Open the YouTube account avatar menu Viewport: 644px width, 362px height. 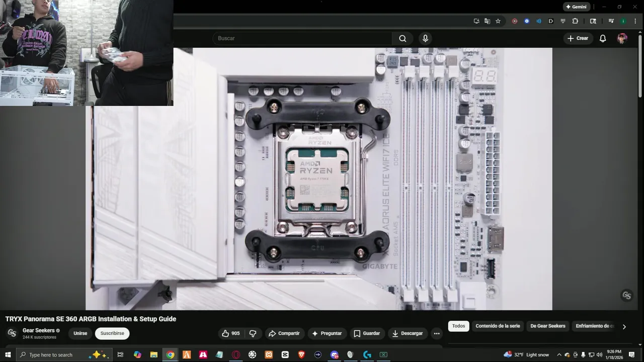pos(622,38)
